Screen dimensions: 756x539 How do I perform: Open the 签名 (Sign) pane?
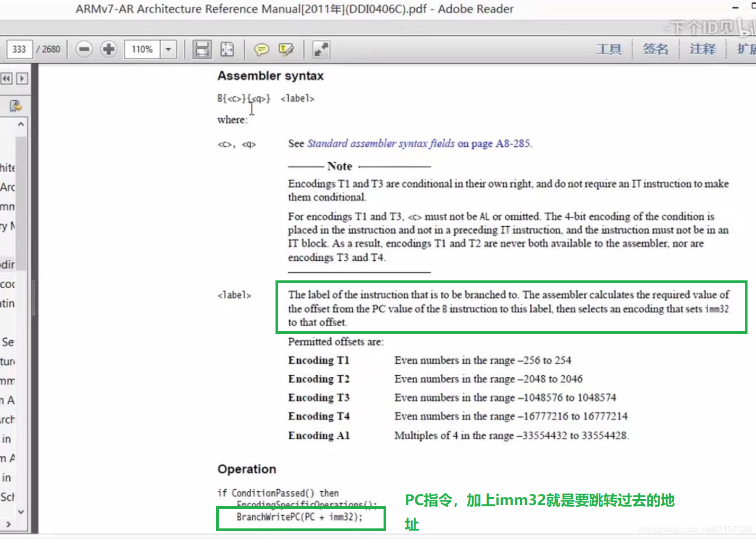pos(655,49)
